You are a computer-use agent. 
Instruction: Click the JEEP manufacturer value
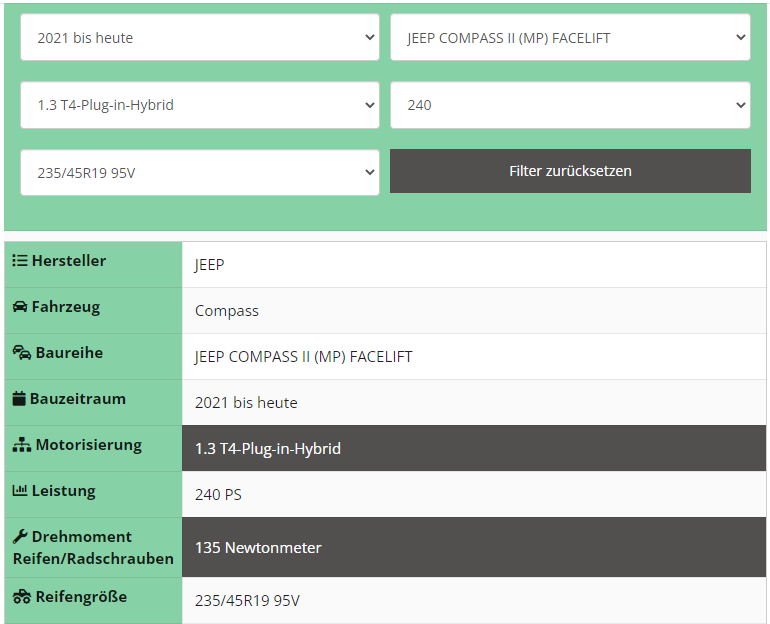click(210, 265)
